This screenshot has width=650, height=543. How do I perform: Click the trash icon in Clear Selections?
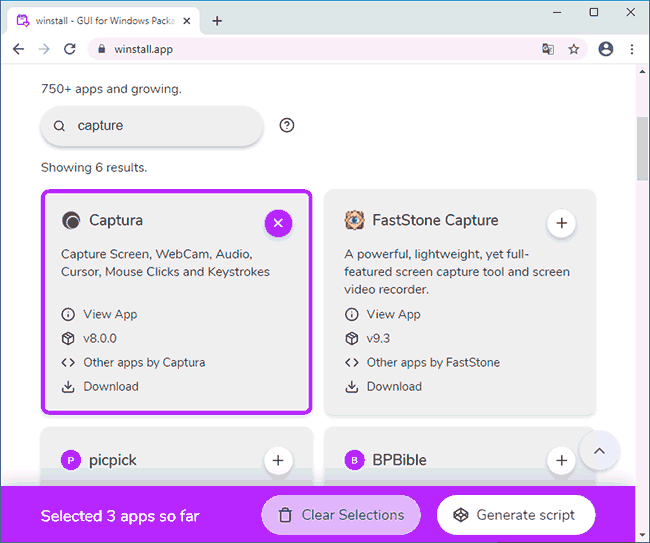(x=285, y=515)
